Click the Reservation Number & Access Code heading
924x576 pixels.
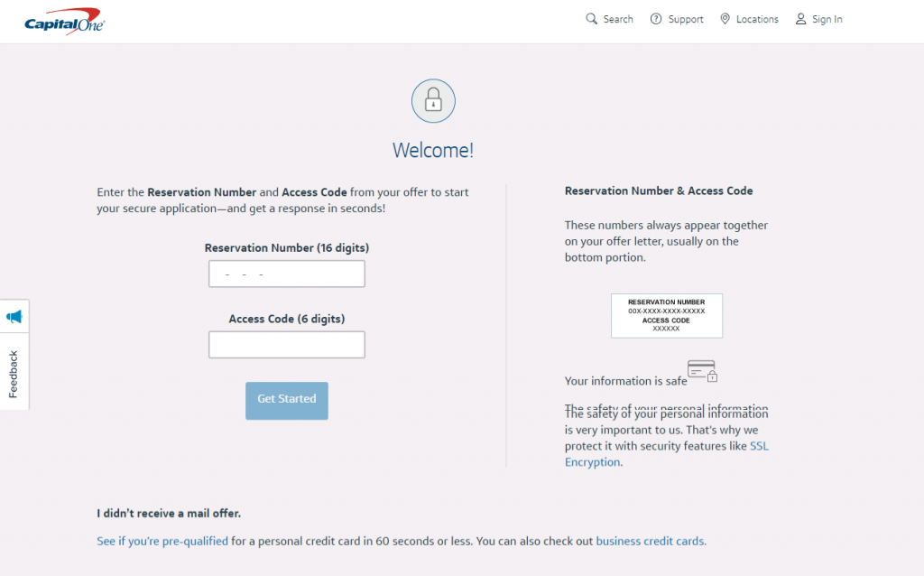coord(658,190)
